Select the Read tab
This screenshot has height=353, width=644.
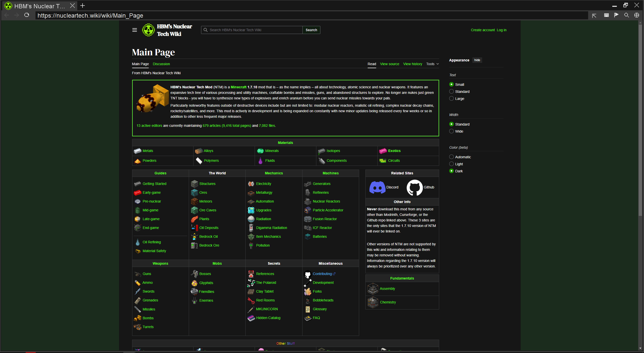pyautogui.click(x=372, y=64)
